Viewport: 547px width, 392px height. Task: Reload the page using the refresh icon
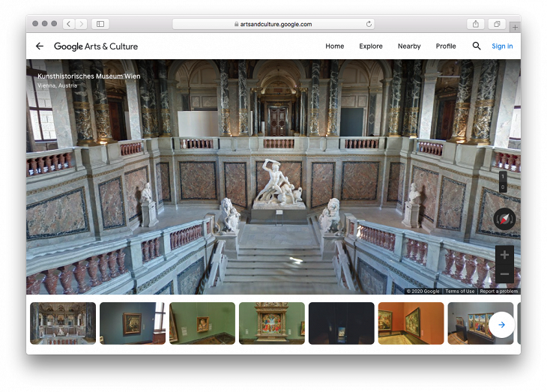369,24
